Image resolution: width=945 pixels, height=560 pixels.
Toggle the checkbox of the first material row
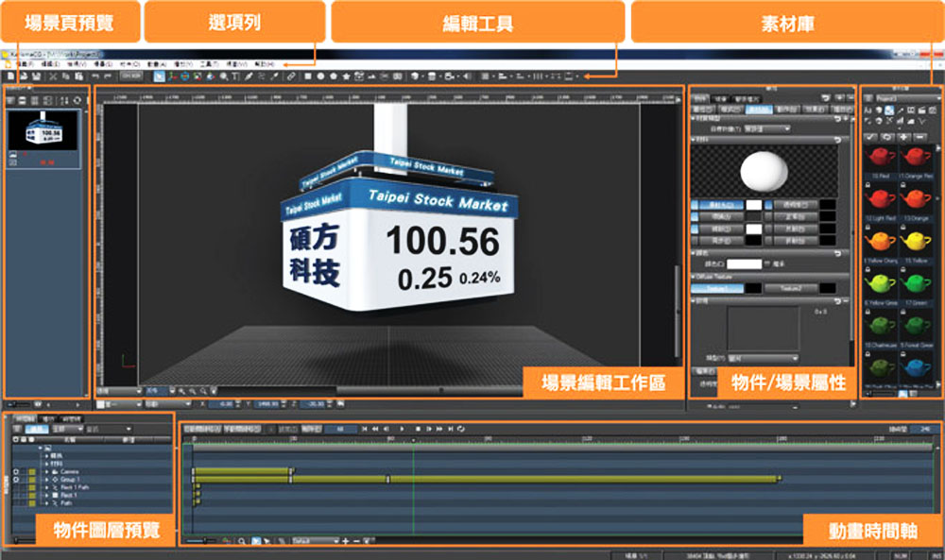[x=695, y=205]
